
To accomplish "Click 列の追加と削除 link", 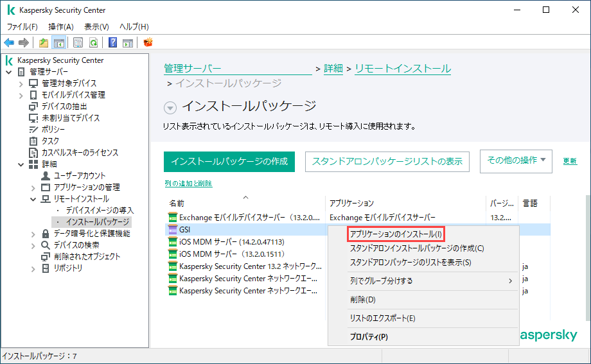I will click(x=188, y=184).
